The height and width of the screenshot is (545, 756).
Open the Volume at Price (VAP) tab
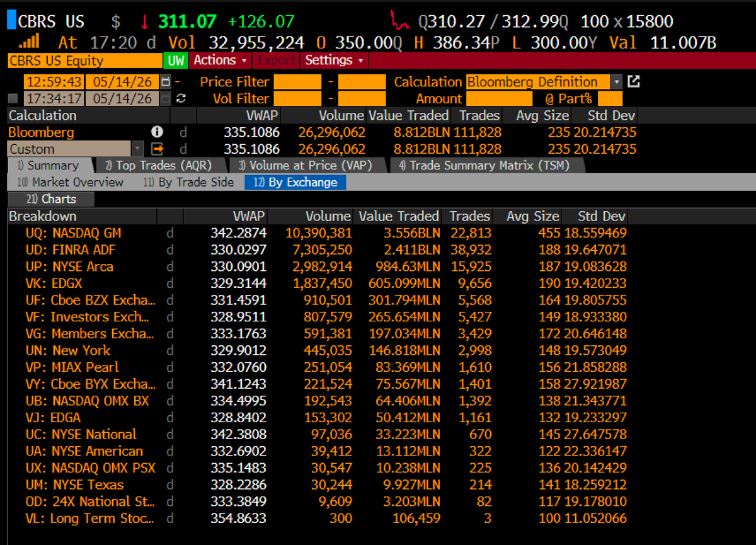(306, 166)
